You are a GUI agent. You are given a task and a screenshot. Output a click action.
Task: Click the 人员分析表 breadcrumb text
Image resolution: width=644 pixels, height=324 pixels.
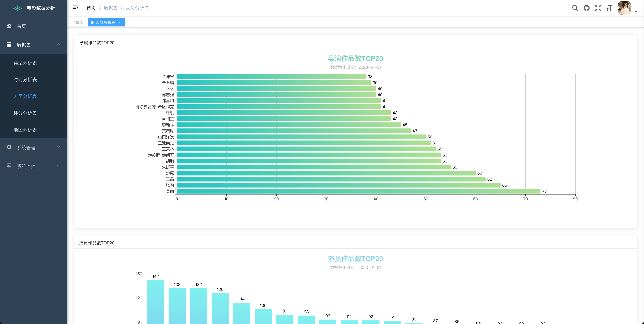(x=137, y=8)
